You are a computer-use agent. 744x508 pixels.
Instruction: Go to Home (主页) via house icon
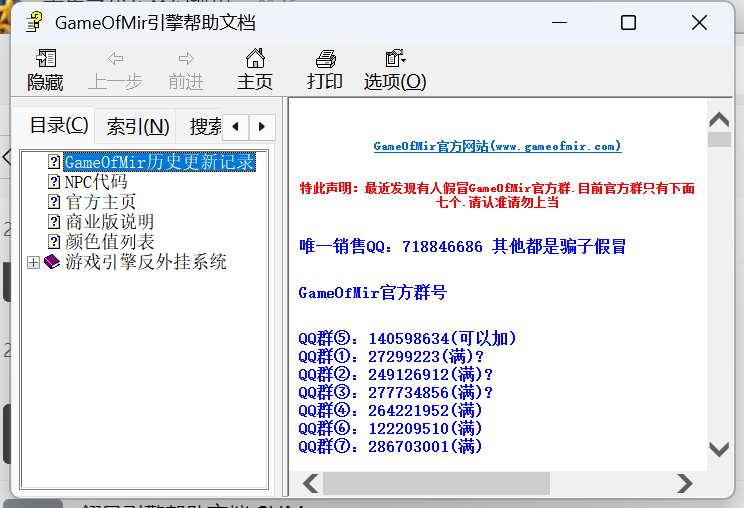pos(255,58)
